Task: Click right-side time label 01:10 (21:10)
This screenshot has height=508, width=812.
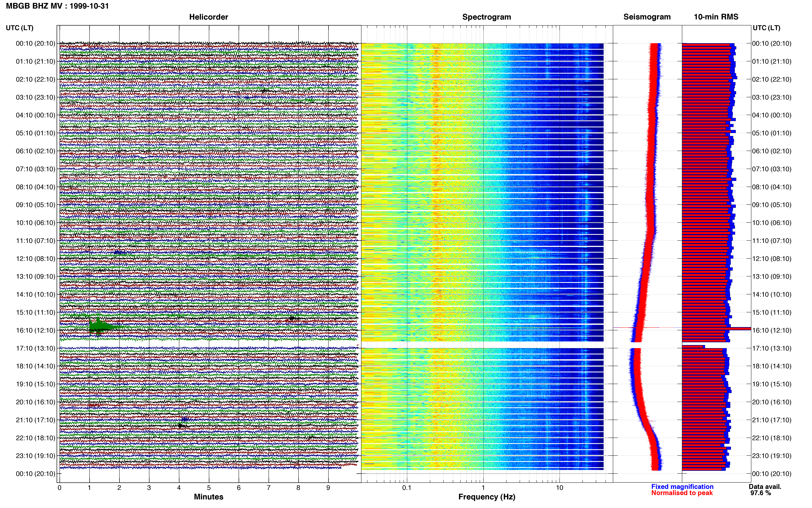Action: [x=772, y=61]
